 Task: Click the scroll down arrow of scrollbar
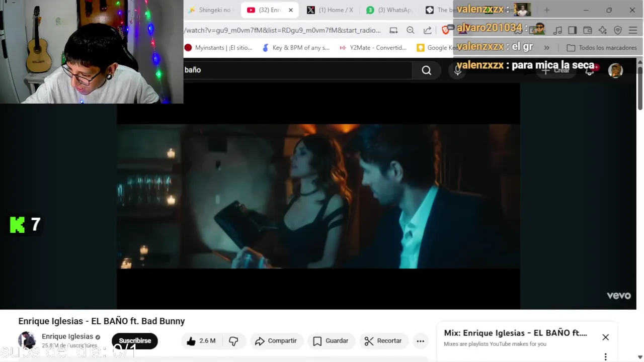point(640,357)
